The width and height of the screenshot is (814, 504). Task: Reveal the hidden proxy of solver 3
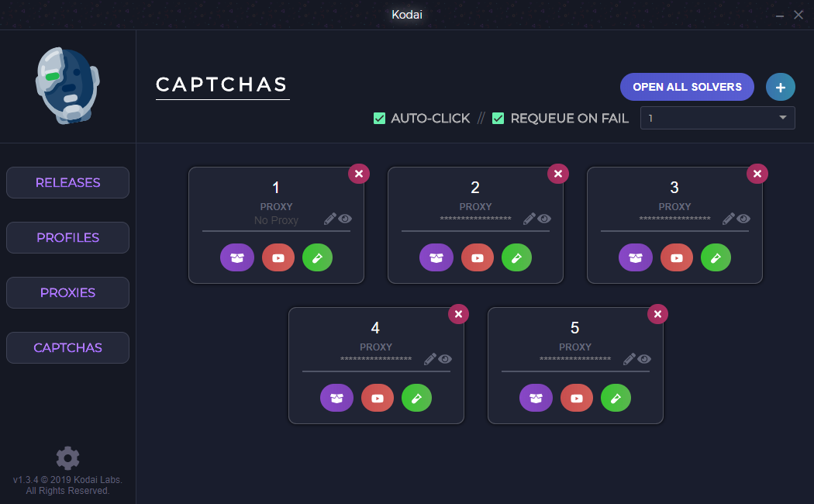(x=744, y=219)
